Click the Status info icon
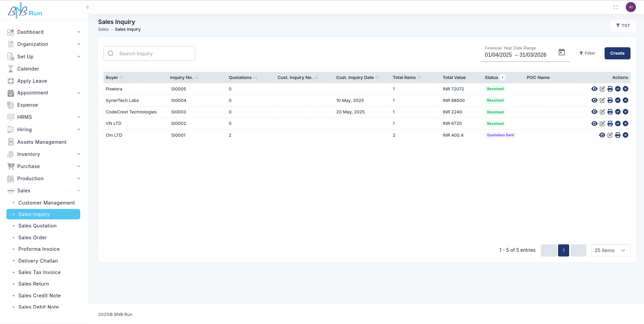 502,77
